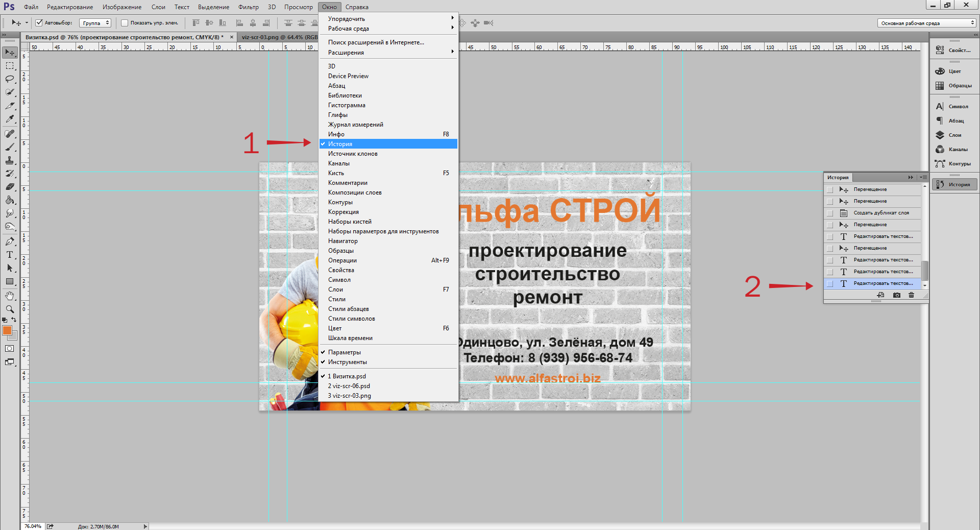Select the Eraser tool
Screen dimensions: 980x530
pos(10,187)
